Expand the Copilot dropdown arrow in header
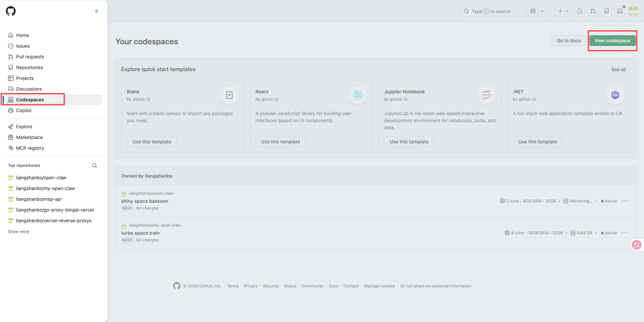The image size is (644, 322). (x=542, y=11)
